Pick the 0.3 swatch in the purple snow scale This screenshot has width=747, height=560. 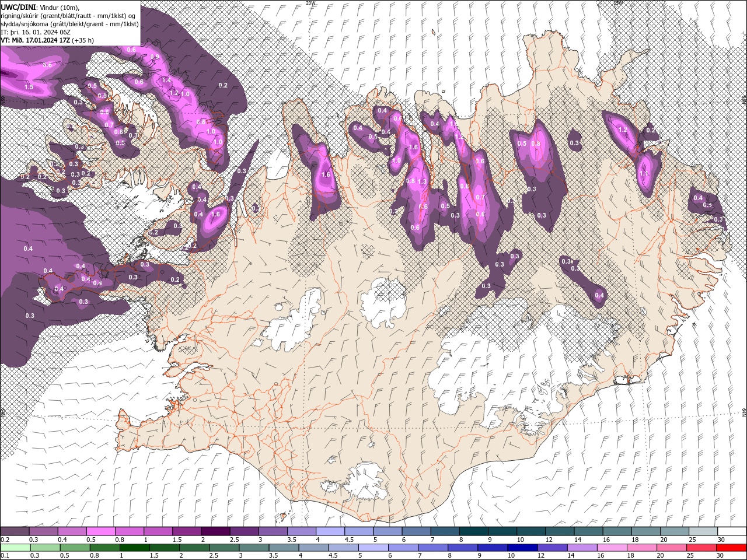(43, 531)
